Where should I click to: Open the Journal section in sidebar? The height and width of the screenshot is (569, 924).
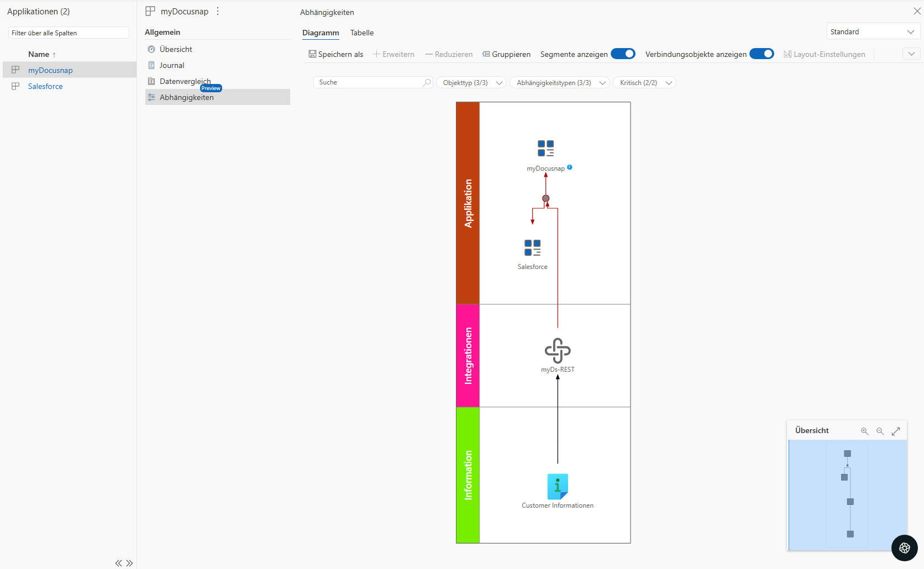[x=172, y=65]
